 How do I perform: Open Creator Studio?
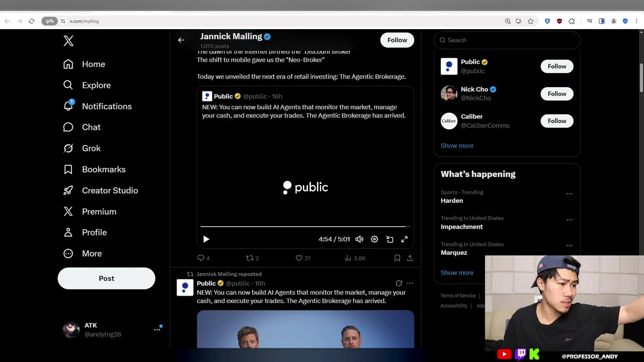pos(100,191)
